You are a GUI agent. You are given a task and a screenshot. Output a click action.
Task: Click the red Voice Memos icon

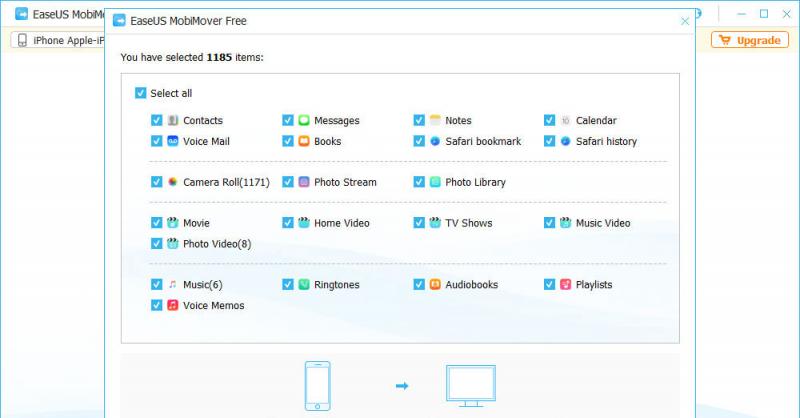click(173, 305)
